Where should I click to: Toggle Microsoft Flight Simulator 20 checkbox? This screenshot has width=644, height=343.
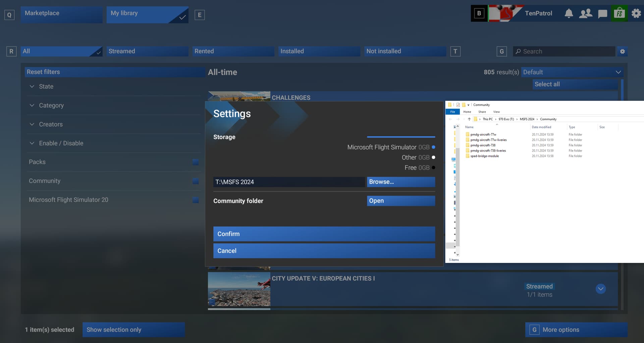point(196,200)
